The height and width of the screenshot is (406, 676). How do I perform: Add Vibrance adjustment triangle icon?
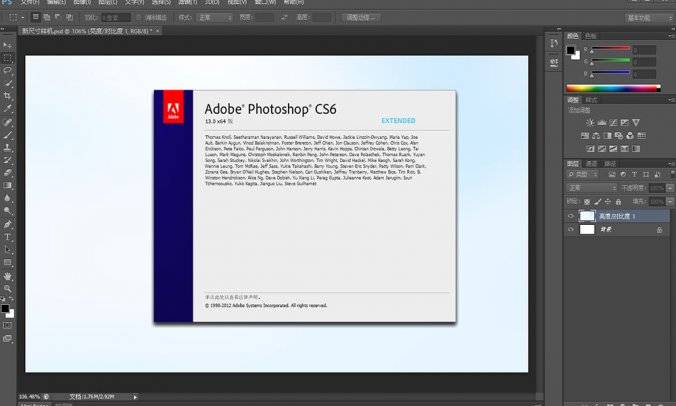pyautogui.click(x=636, y=123)
